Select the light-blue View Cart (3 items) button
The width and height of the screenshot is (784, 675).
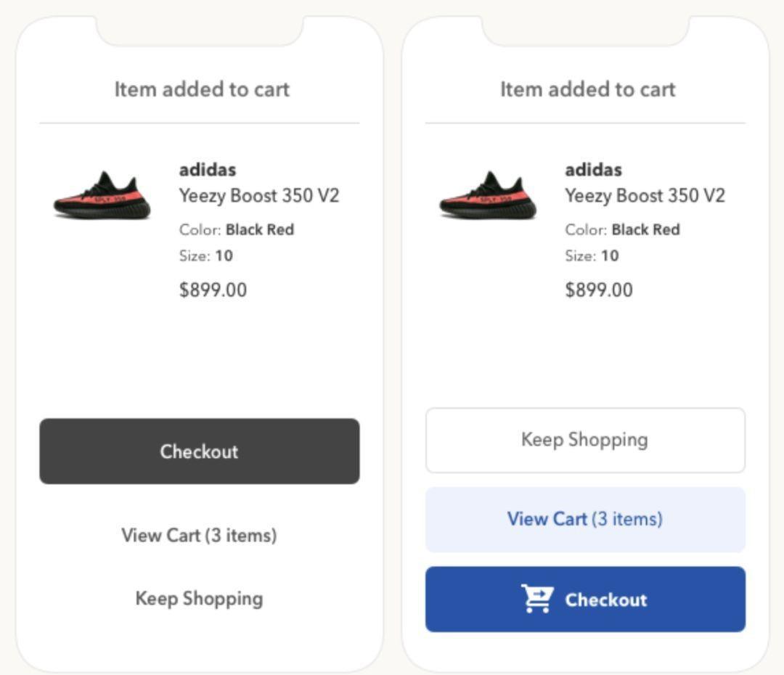(x=586, y=520)
